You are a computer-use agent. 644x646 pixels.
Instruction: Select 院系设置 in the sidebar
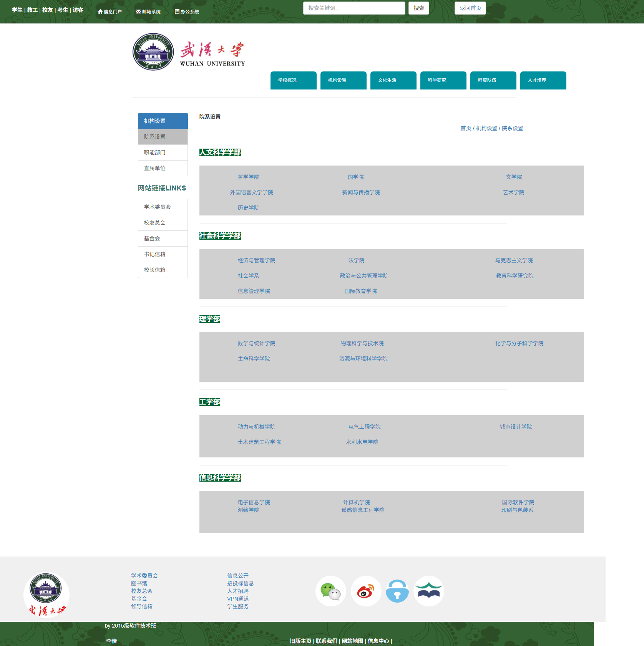click(x=163, y=137)
